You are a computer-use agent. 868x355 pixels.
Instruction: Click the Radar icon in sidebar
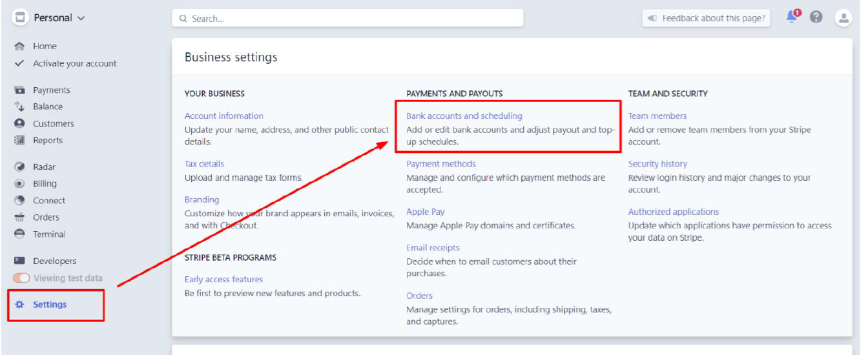tap(19, 167)
